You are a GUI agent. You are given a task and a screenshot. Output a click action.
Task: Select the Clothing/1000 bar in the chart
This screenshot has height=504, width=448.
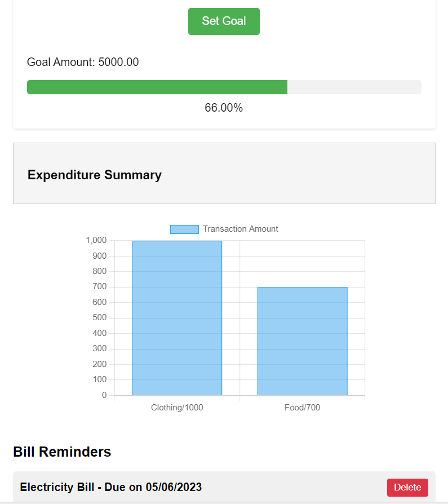176,316
